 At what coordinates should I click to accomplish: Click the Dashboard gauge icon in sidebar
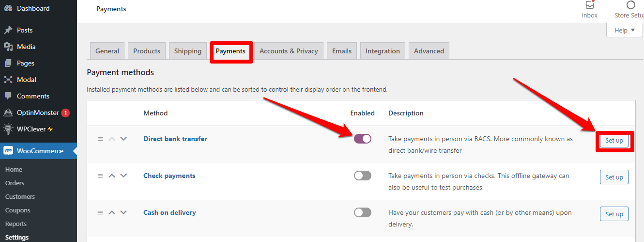[8, 8]
